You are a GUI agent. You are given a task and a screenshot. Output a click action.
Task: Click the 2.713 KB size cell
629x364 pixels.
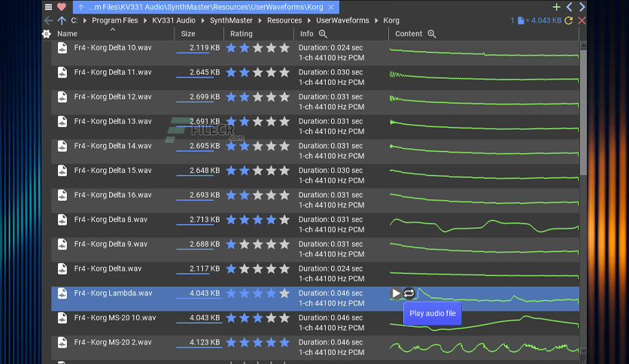(199, 220)
